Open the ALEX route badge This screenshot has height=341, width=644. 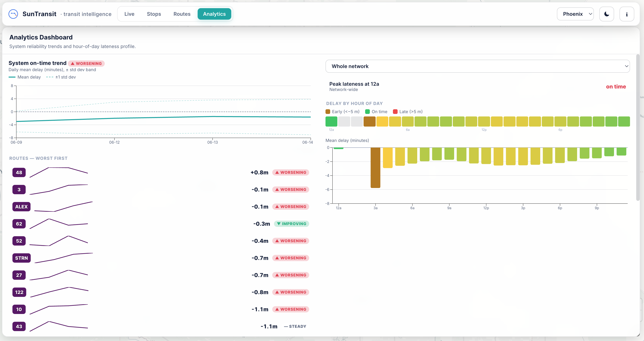(x=21, y=207)
